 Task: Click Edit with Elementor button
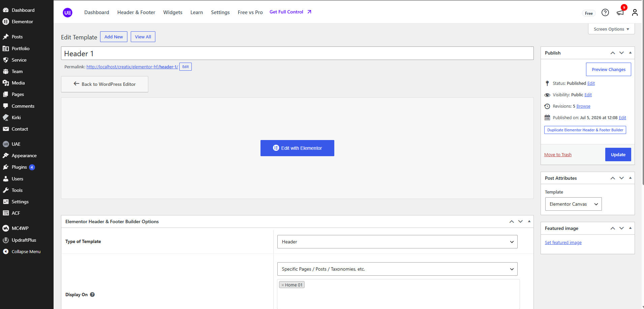(297, 148)
